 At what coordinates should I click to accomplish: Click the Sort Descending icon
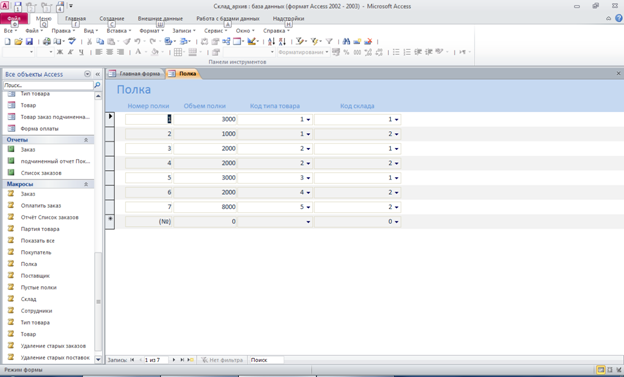coord(282,41)
